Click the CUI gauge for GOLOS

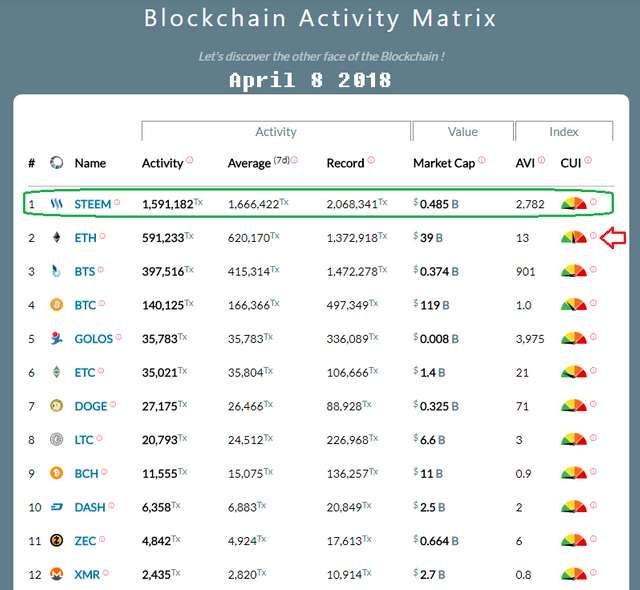tap(574, 338)
